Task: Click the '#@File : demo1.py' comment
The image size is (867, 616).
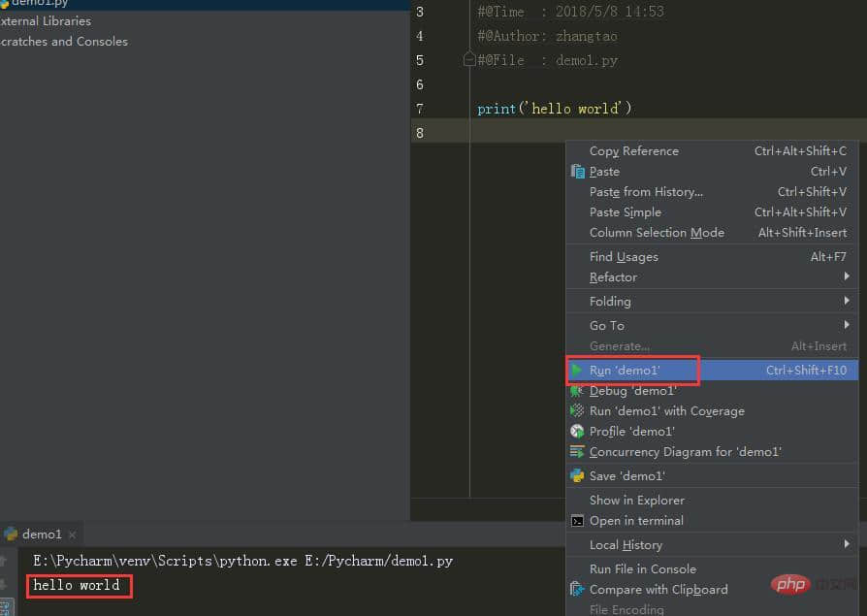Action: pos(547,60)
